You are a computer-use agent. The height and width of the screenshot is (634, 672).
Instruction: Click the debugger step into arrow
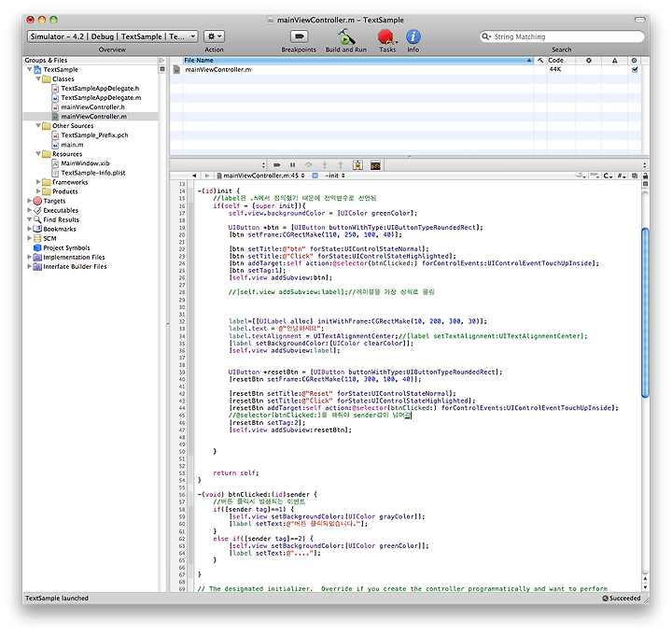point(325,165)
